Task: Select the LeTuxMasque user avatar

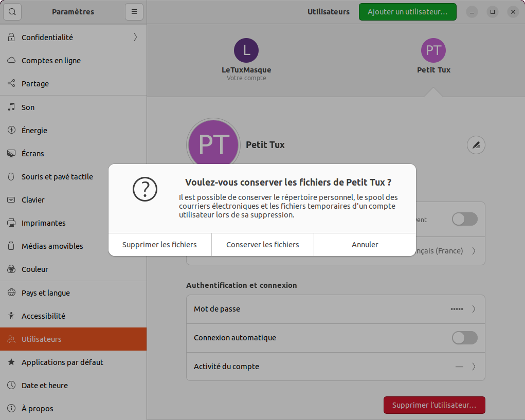Action: [246, 50]
